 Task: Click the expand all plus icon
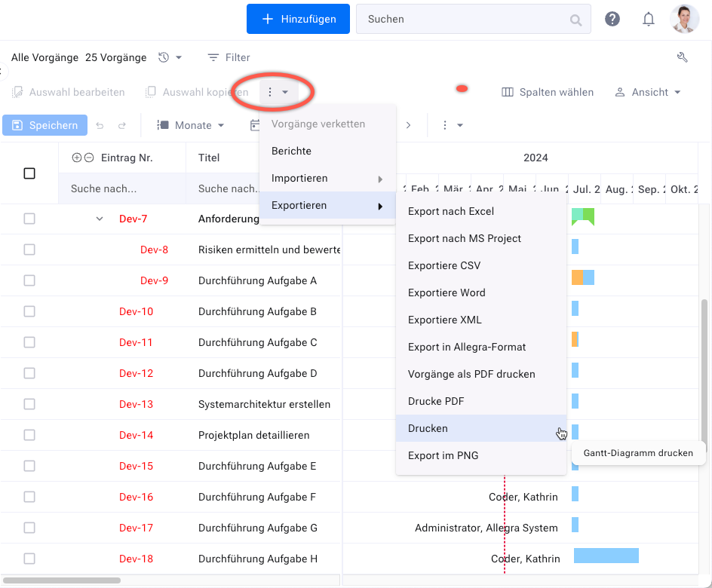click(76, 158)
